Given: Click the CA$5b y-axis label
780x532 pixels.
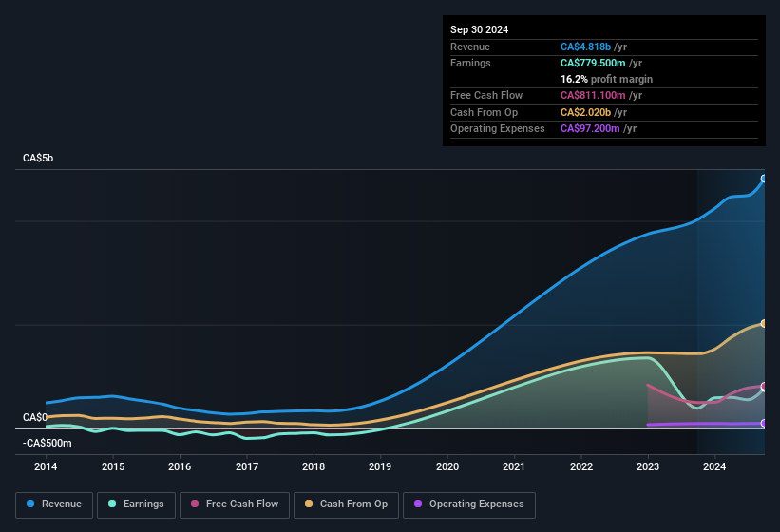Looking at the screenshot, I should (x=38, y=158).
